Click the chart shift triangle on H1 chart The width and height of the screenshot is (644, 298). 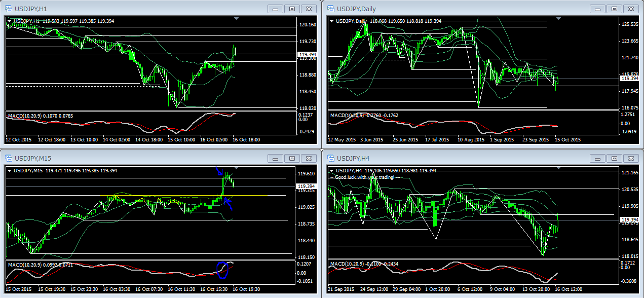point(237,19)
